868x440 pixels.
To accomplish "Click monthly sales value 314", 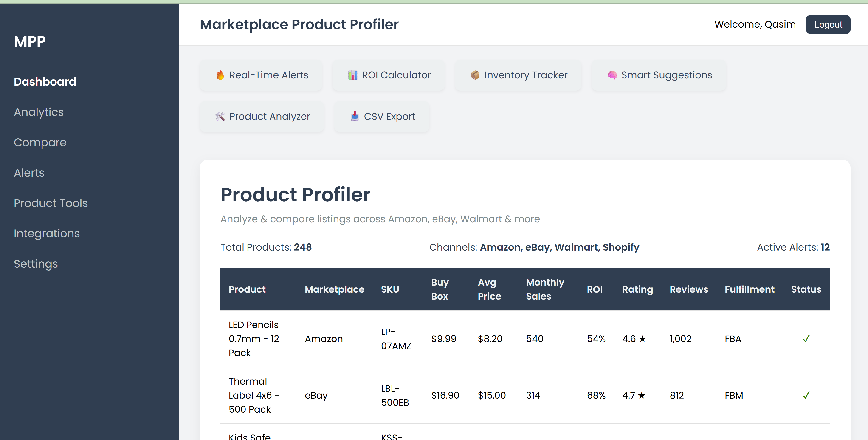I will (x=533, y=395).
